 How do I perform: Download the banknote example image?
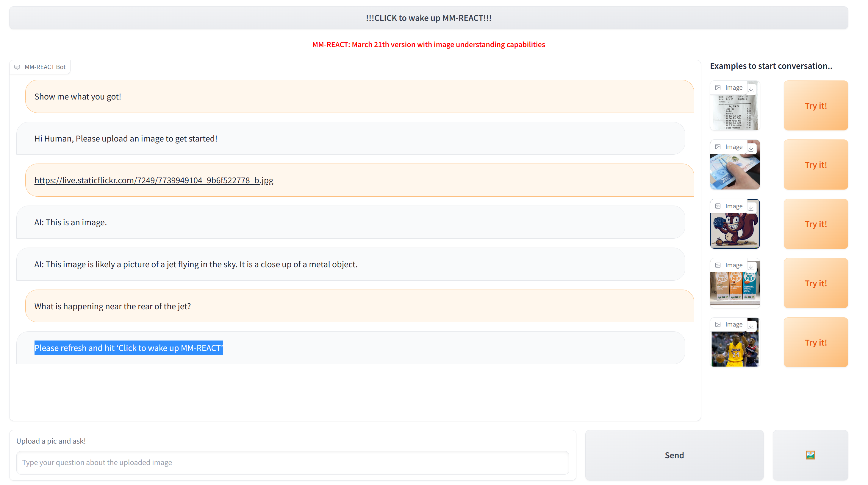(751, 149)
